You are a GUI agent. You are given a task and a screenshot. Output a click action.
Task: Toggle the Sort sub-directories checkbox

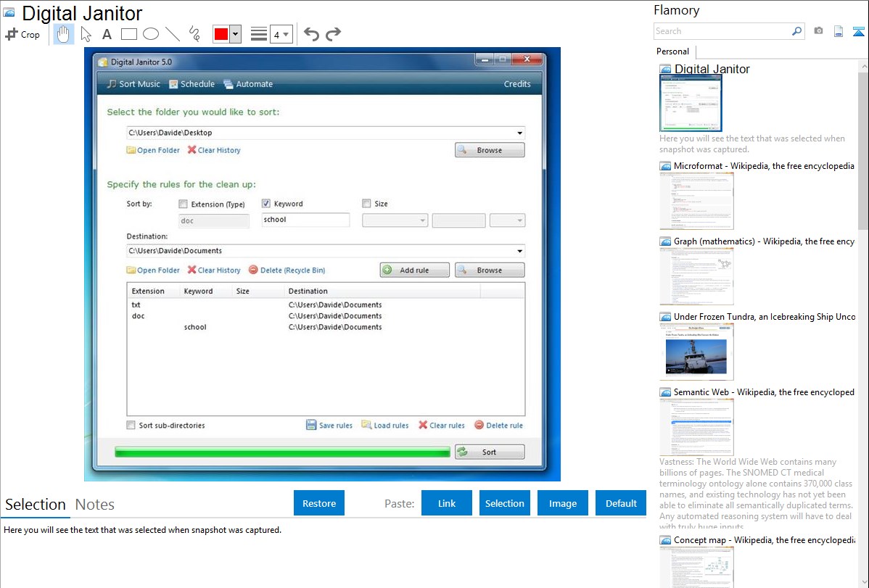point(131,426)
